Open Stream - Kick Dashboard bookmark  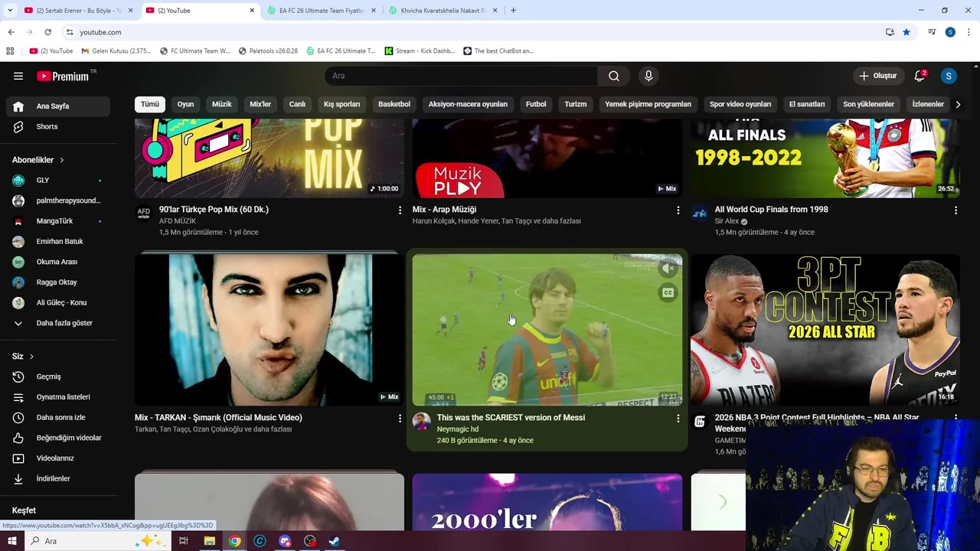420,51
